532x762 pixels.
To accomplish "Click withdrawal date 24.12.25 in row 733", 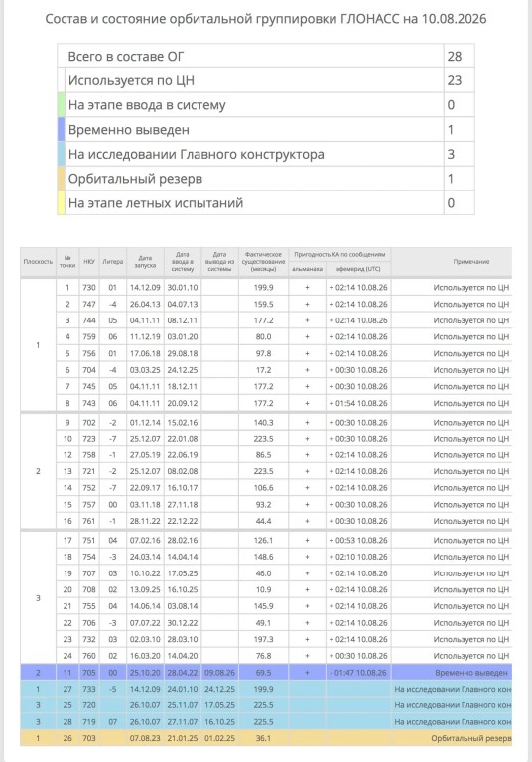I will [219, 689].
